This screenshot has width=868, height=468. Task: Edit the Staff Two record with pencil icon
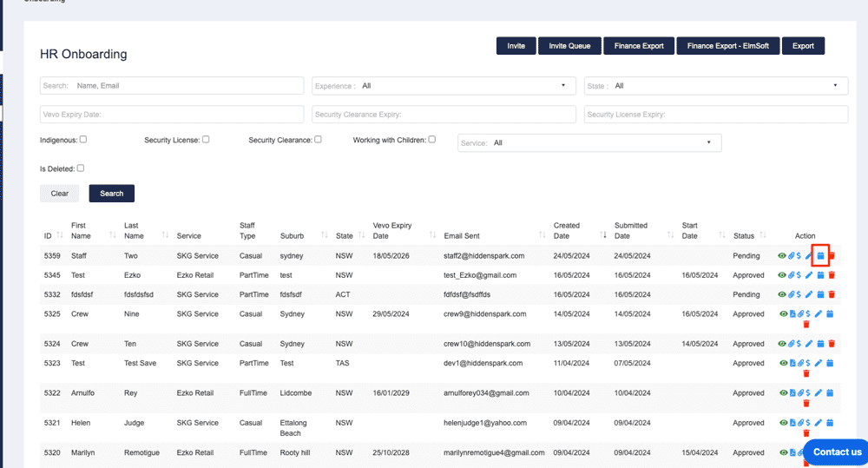click(x=809, y=256)
